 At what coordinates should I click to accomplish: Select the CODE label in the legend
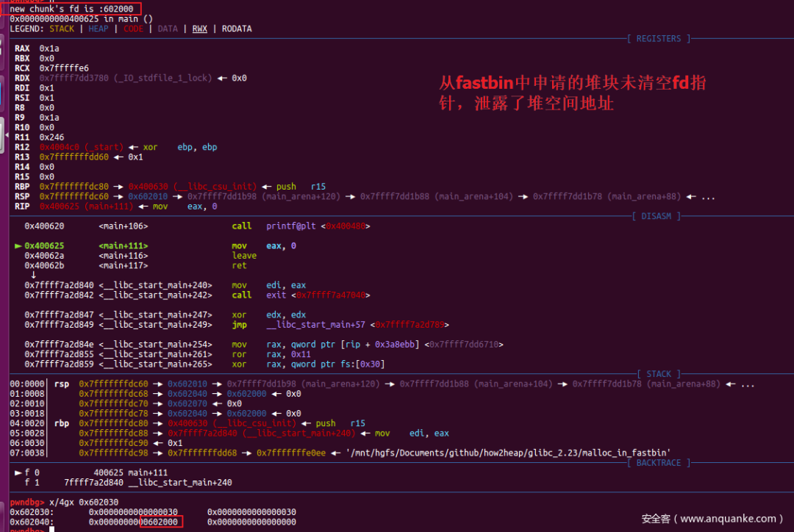133,29
